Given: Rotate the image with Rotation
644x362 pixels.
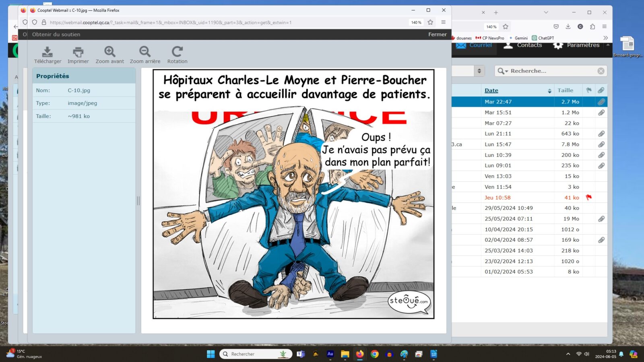Looking at the screenshot, I should [x=177, y=51].
